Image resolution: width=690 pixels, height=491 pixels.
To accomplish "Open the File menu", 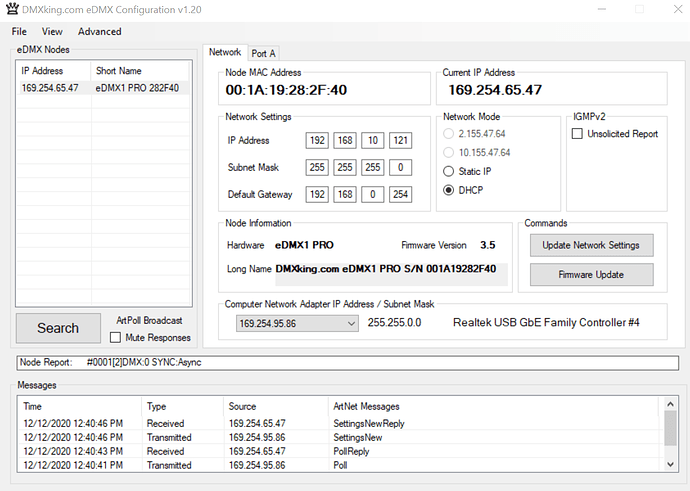I will coord(19,32).
